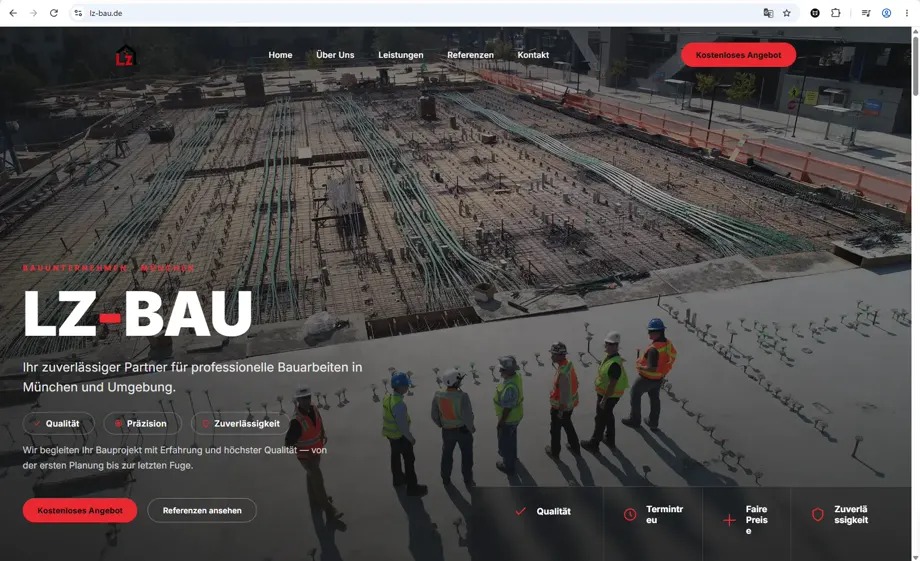Viewport: 920px width, 561px height.
Task: Click the clock icon beside Termintreu
Action: 630,515
